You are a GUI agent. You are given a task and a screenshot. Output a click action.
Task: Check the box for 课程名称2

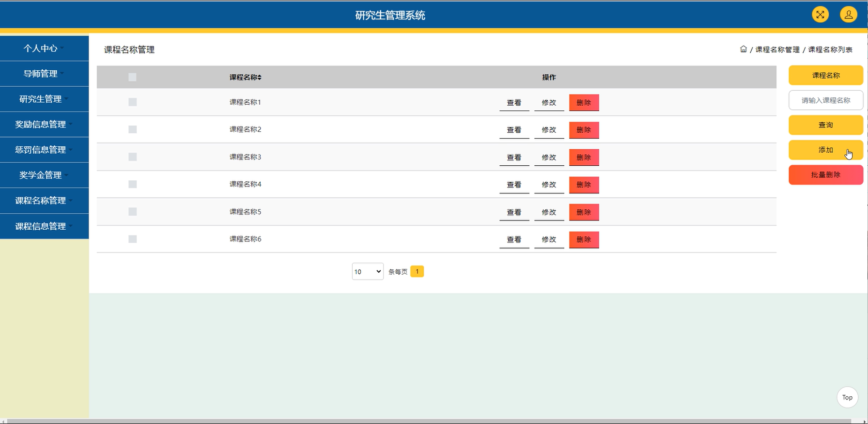point(132,129)
